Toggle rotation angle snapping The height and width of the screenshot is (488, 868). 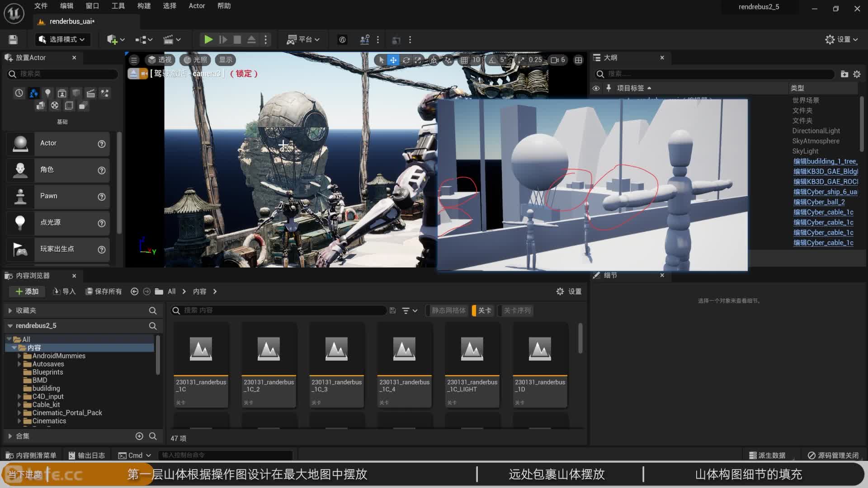(492, 60)
